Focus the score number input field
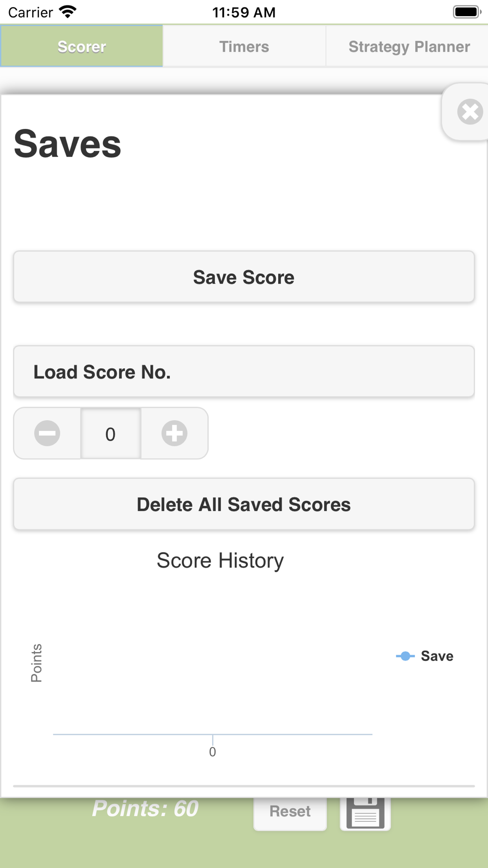488x868 pixels. click(111, 434)
